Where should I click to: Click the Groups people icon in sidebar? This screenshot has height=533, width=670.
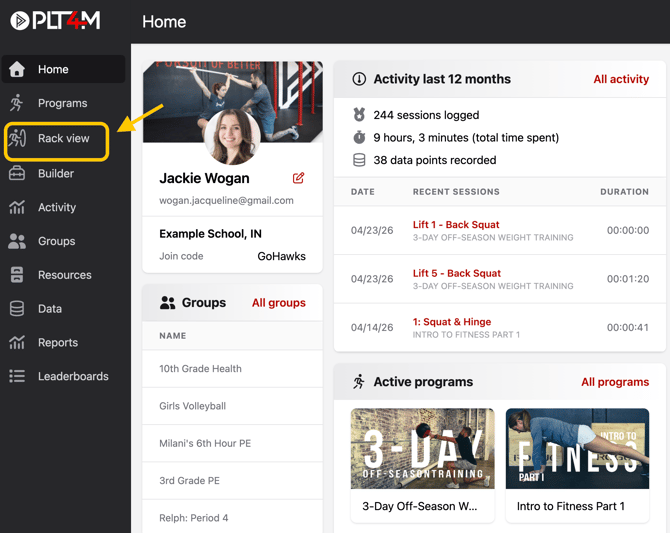tap(17, 241)
